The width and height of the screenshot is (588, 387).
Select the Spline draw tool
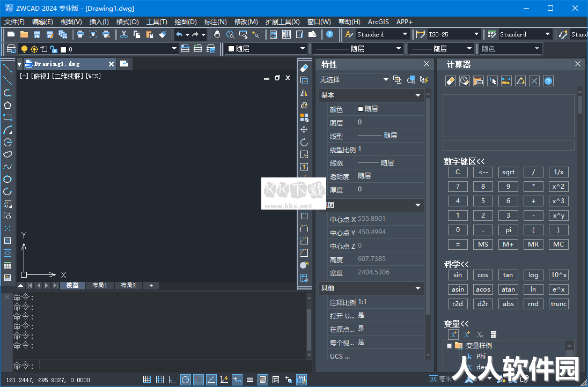point(8,167)
